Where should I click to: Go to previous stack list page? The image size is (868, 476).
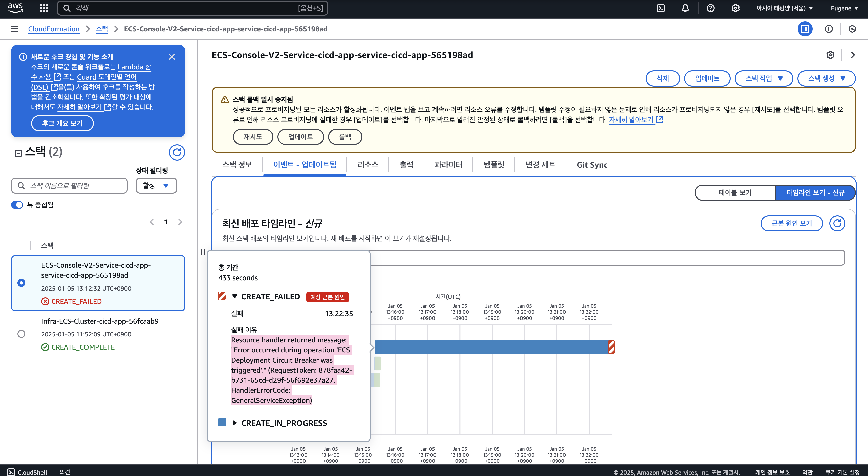click(152, 222)
